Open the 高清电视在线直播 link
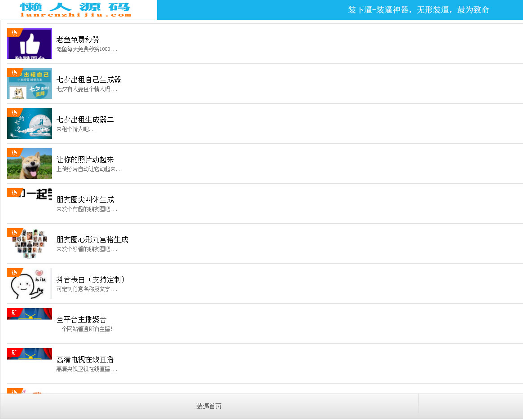Viewport: 523px width, 420px height. [x=85, y=359]
